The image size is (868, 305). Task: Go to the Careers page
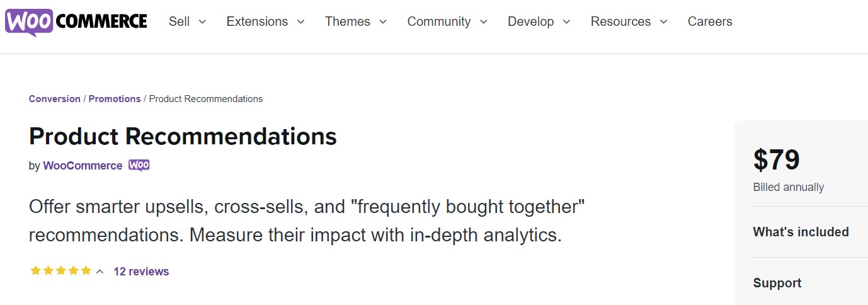pos(710,21)
